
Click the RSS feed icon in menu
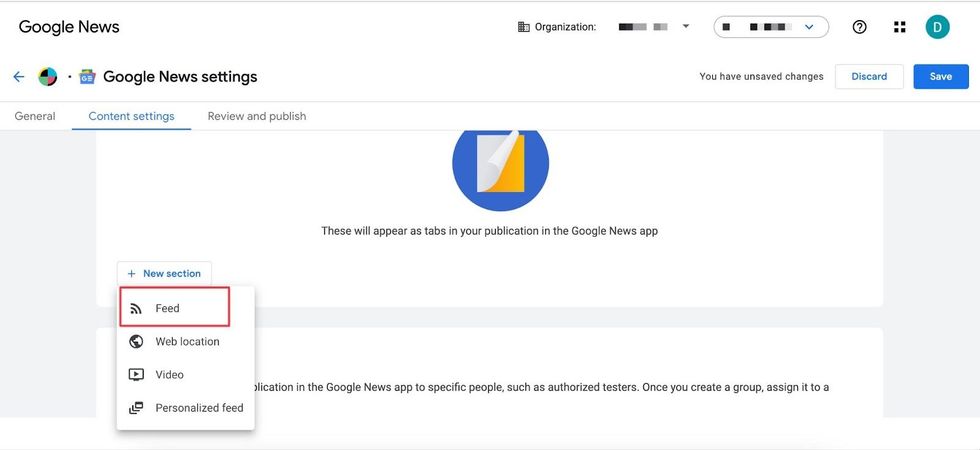tap(136, 308)
